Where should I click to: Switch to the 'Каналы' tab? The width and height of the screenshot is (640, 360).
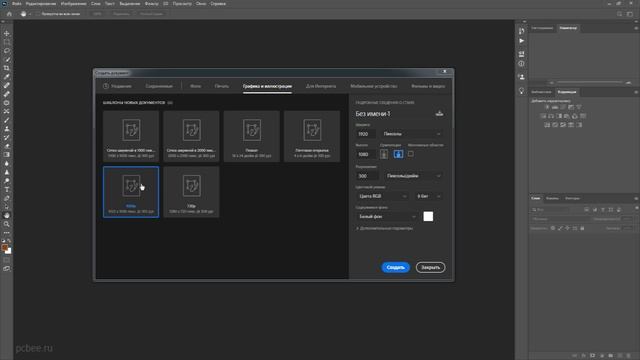click(552, 198)
